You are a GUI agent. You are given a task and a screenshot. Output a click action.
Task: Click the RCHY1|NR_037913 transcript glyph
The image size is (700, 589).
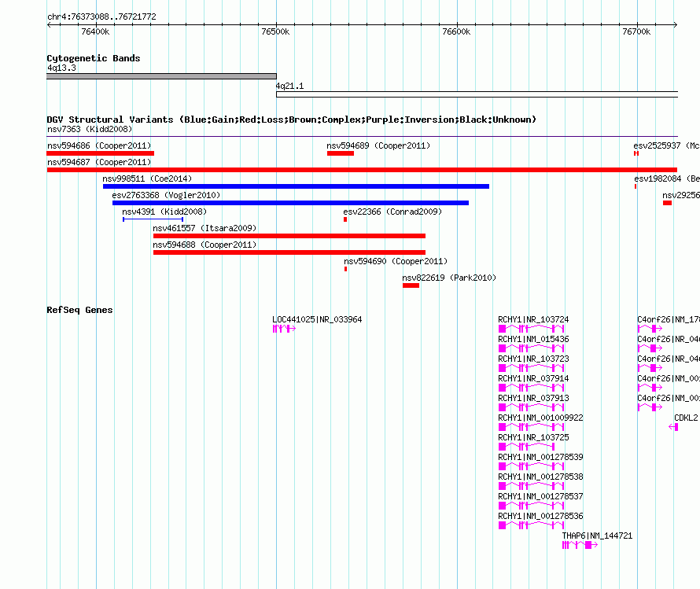[x=531, y=407]
